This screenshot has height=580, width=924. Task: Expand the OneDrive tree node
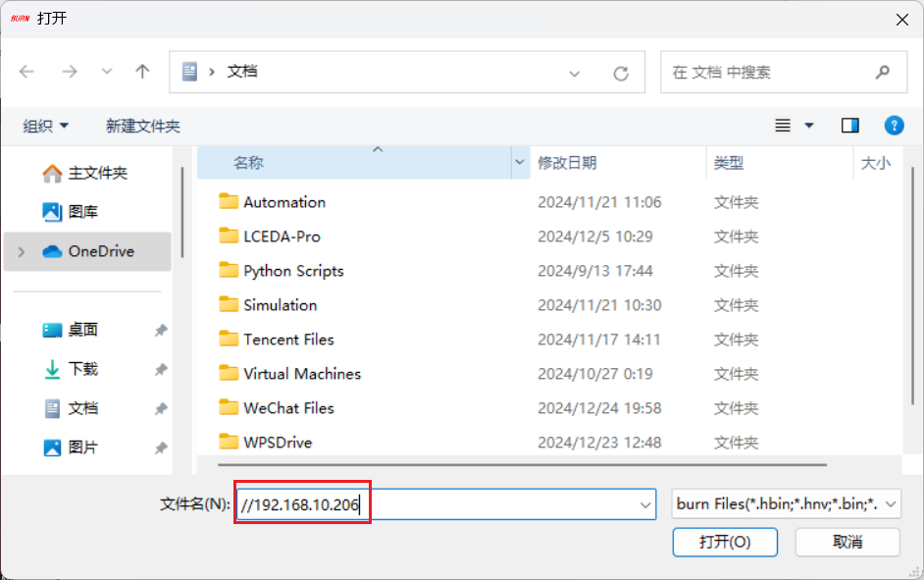point(22,251)
